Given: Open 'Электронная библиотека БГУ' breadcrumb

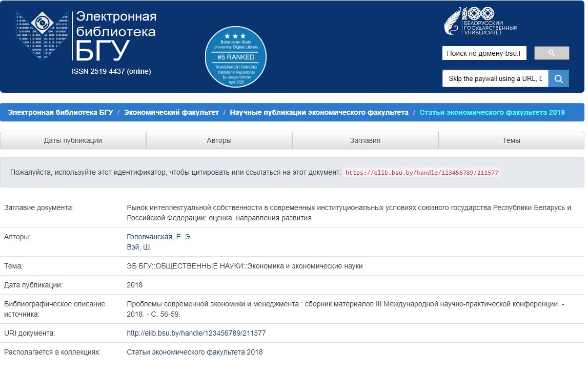Looking at the screenshot, I should click(x=60, y=112).
